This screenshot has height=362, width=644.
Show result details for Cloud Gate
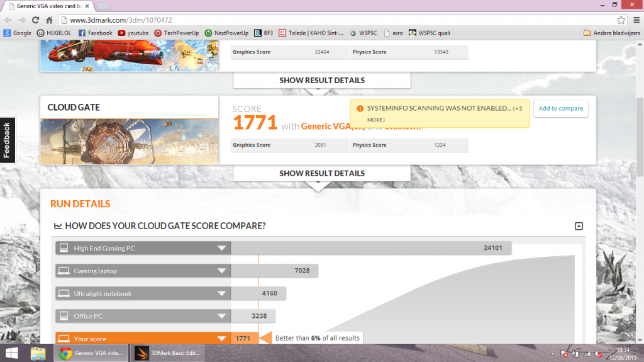[x=322, y=173]
